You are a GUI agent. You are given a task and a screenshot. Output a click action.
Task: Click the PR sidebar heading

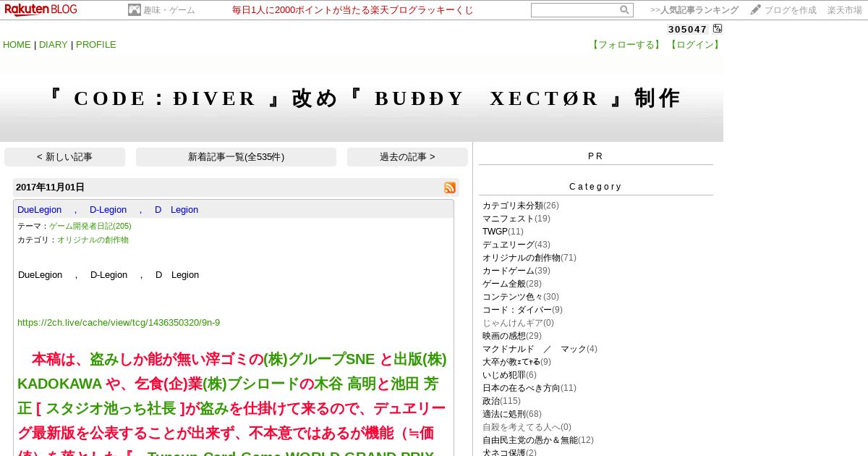pyautogui.click(x=595, y=156)
